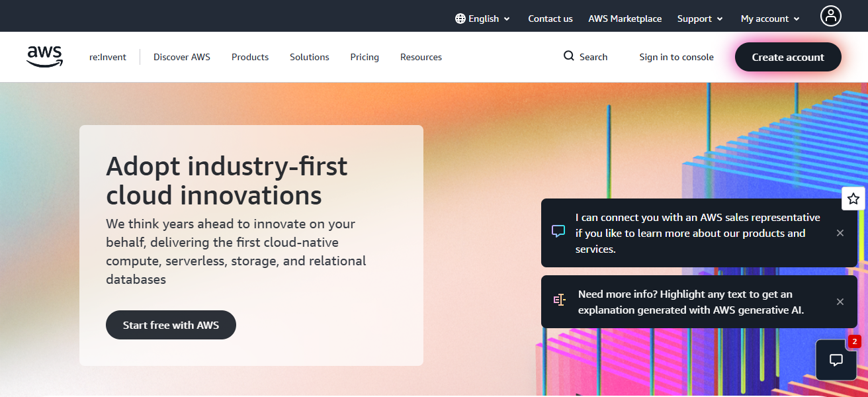Click the Create account button

[788, 57]
